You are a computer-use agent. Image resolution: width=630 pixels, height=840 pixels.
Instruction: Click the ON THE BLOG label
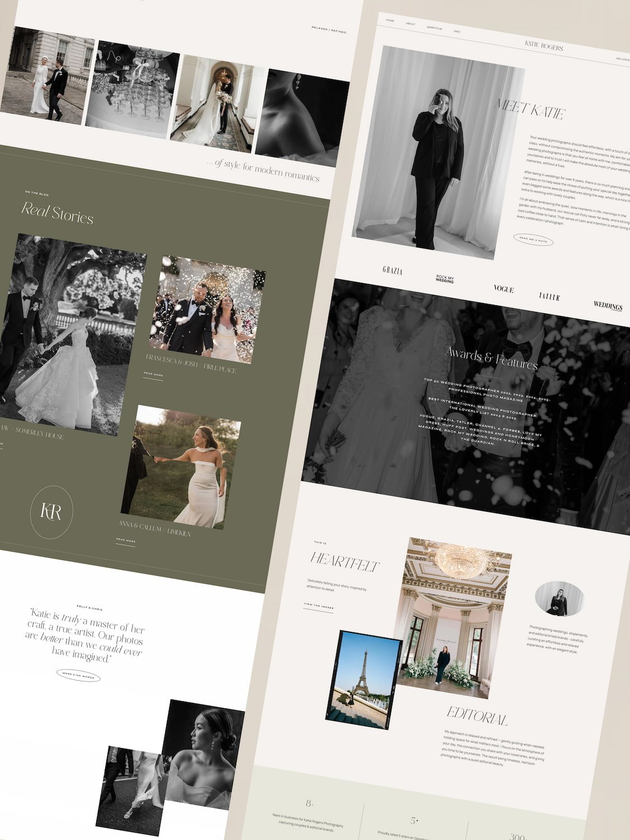coord(37,193)
